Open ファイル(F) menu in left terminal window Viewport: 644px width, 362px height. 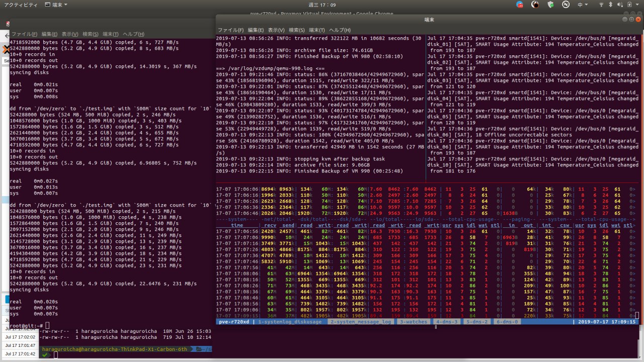(25, 34)
